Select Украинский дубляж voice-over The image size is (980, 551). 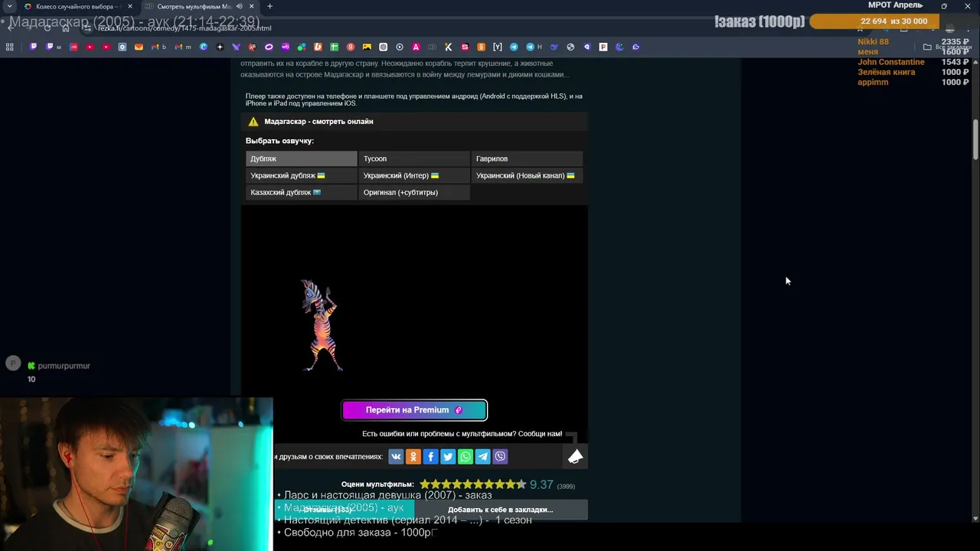pos(302,175)
